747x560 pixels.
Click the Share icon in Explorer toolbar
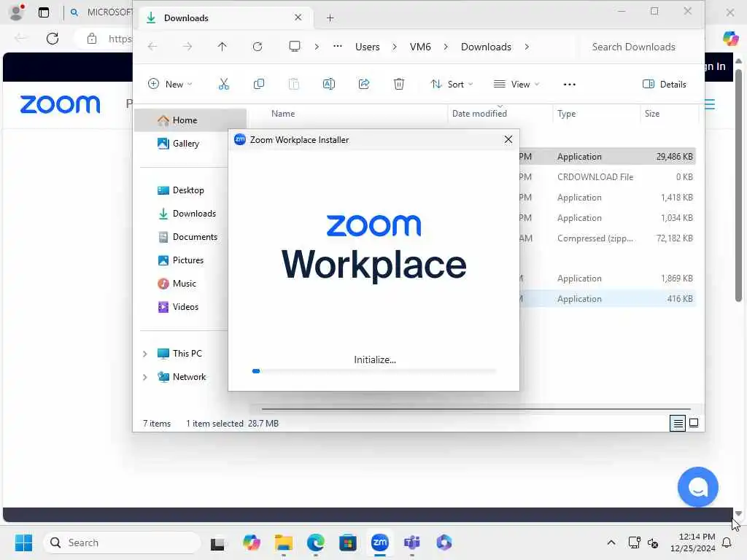point(364,85)
